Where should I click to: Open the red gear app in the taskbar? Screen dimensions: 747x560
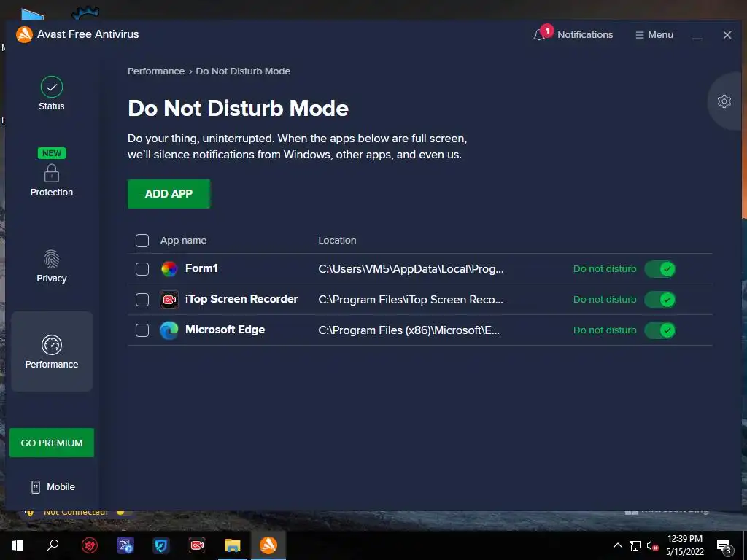click(90, 545)
